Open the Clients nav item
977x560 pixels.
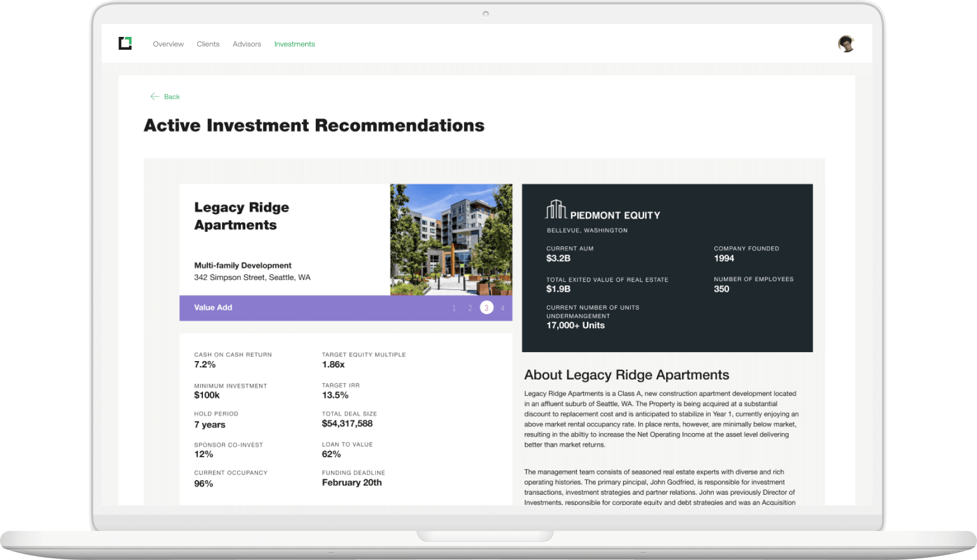point(208,44)
